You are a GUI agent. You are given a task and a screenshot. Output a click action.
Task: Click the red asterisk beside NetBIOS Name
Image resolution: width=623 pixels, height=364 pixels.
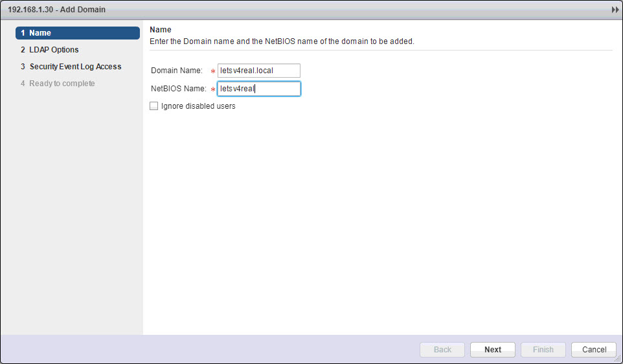212,89
